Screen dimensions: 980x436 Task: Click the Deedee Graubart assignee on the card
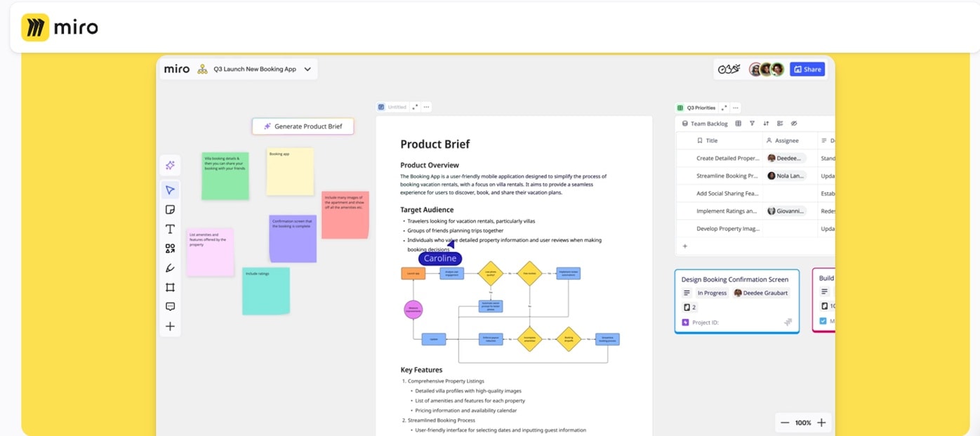coord(761,293)
